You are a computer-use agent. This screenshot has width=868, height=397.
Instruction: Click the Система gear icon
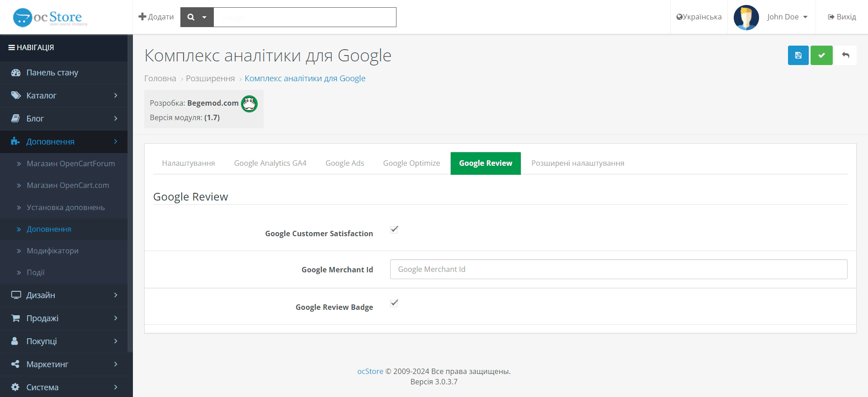[15, 387]
